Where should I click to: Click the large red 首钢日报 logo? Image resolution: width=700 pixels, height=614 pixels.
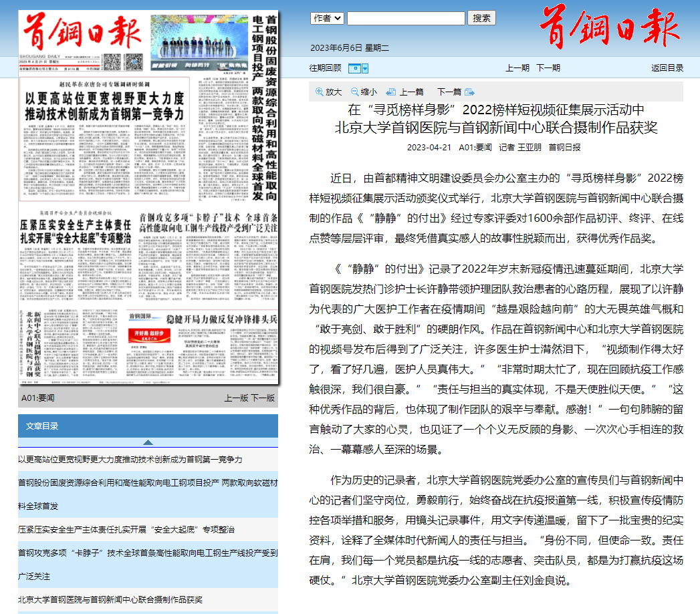610,27
